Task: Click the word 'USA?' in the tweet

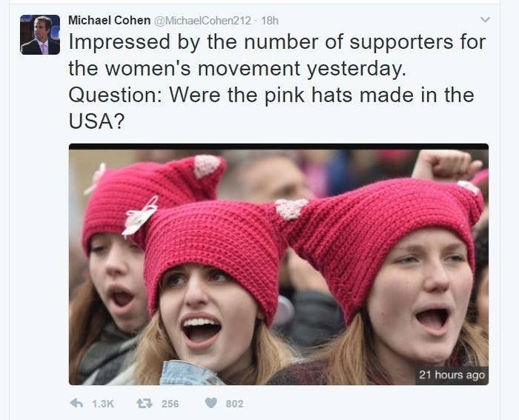Action: coord(96,121)
